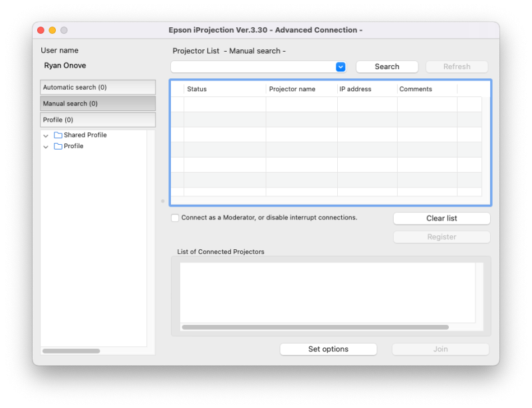Click the Shared Profile folder icon
This screenshot has width=532, height=408.
(58, 136)
